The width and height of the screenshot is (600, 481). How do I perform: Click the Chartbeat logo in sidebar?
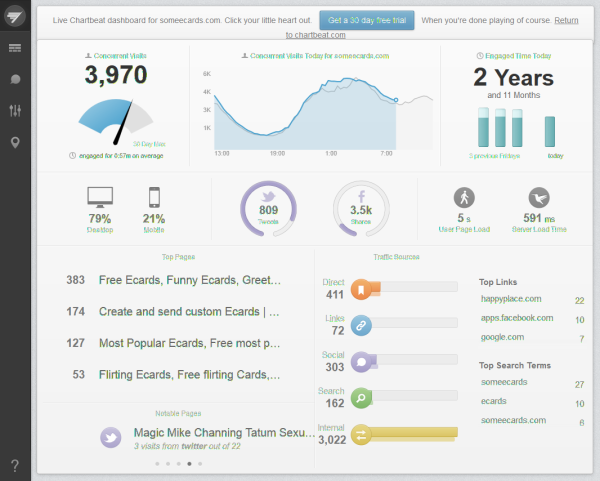coord(15,16)
